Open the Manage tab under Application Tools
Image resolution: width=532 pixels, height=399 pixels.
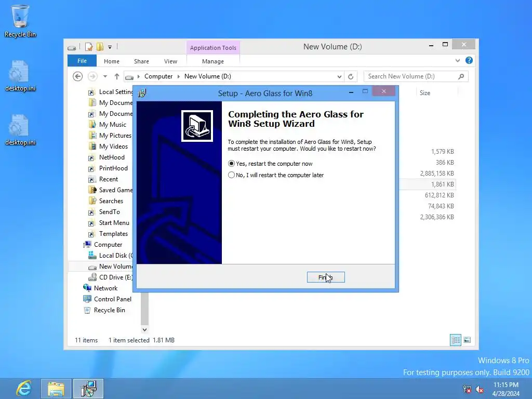(212, 61)
